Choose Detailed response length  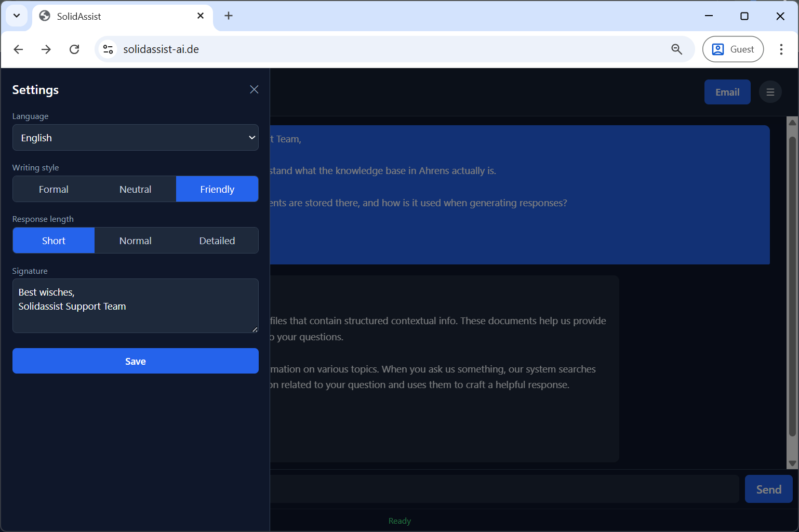(217, 240)
